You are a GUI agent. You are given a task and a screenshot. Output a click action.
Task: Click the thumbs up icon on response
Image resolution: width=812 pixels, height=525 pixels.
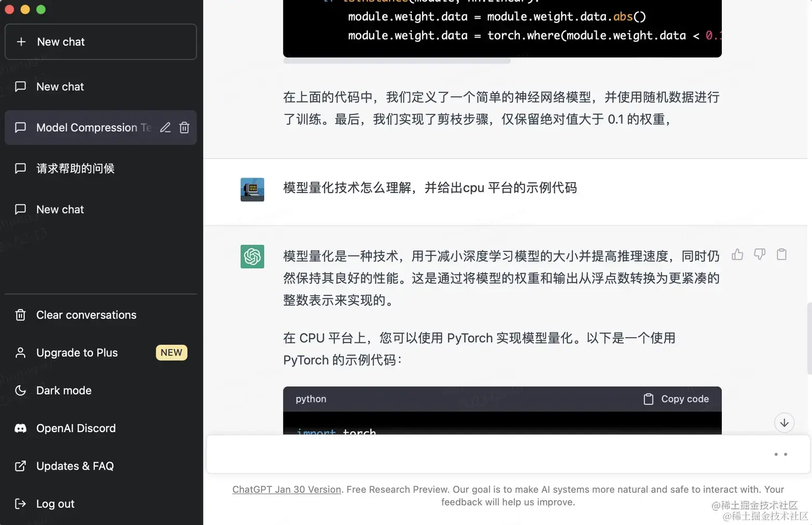(737, 254)
